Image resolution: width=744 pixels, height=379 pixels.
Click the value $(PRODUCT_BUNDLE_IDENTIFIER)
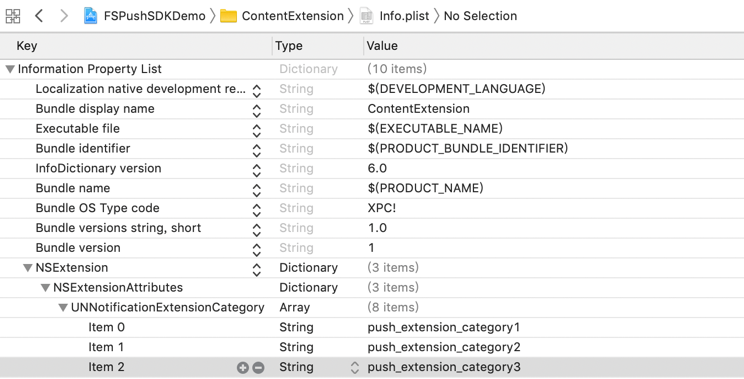tap(467, 149)
